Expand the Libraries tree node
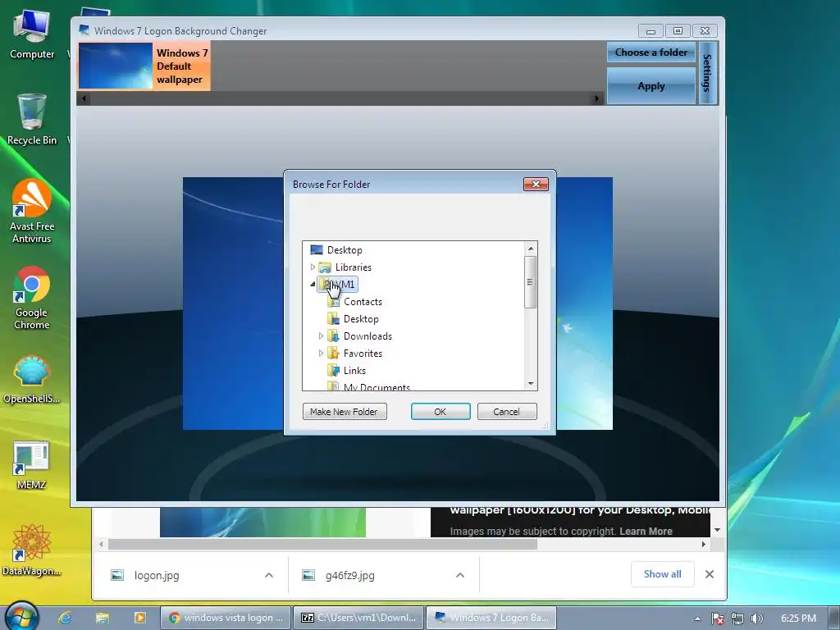 pyautogui.click(x=313, y=267)
